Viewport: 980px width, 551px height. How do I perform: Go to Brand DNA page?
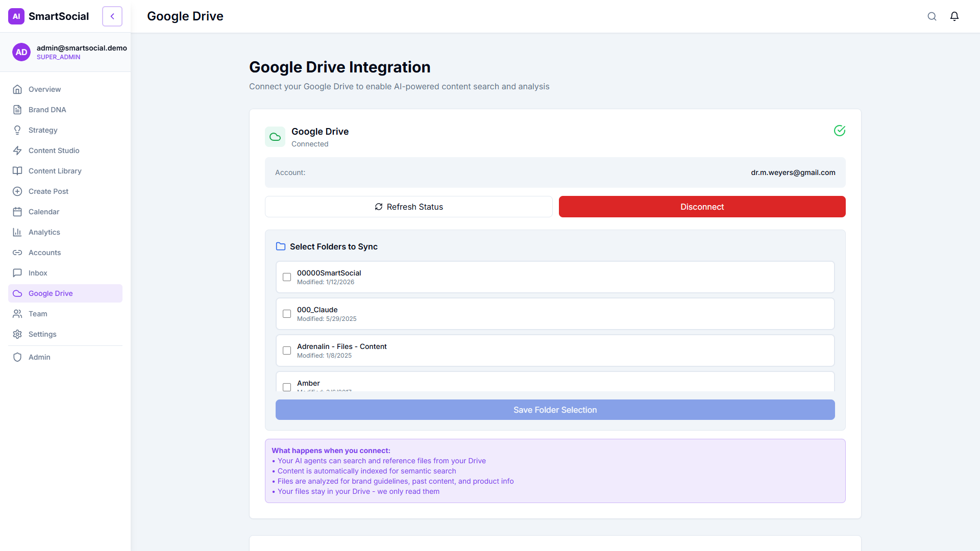pyautogui.click(x=65, y=110)
